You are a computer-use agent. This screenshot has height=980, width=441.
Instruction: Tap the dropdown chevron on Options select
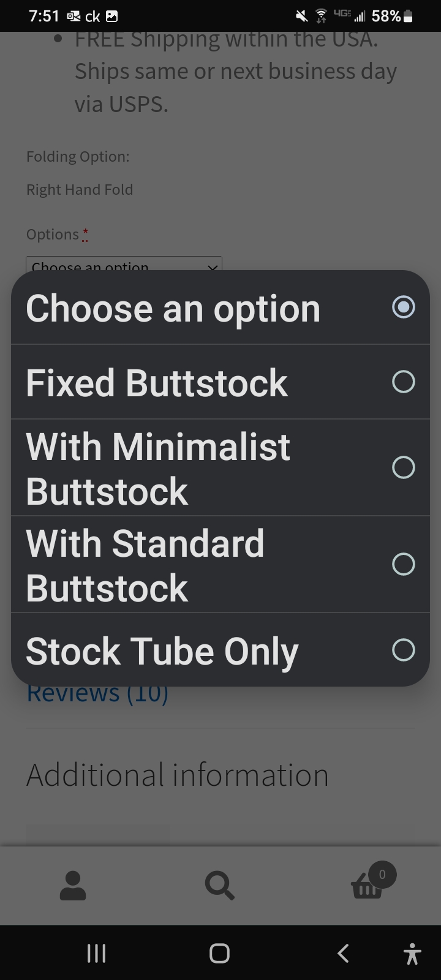(212, 266)
